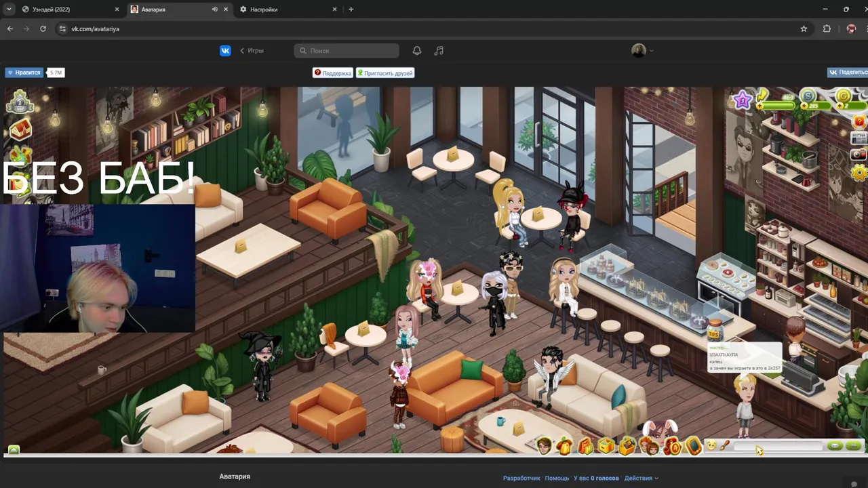Viewport: 868px width, 488px height.
Task: Type in the game chat input field
Action: (x=778, y=446)
